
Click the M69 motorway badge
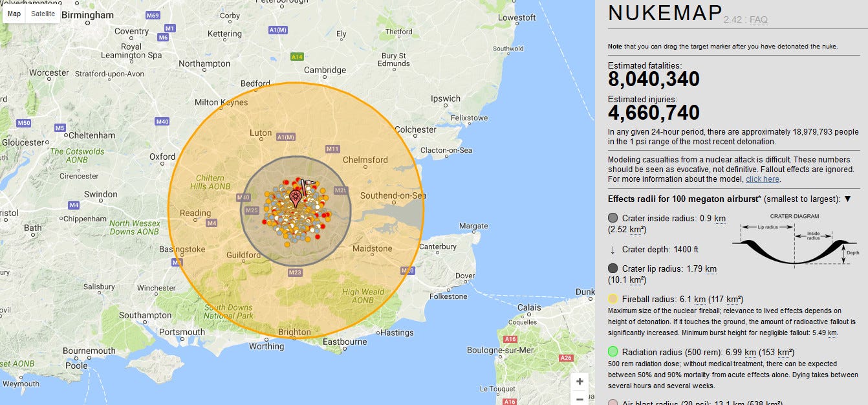[x=153, y=16]
